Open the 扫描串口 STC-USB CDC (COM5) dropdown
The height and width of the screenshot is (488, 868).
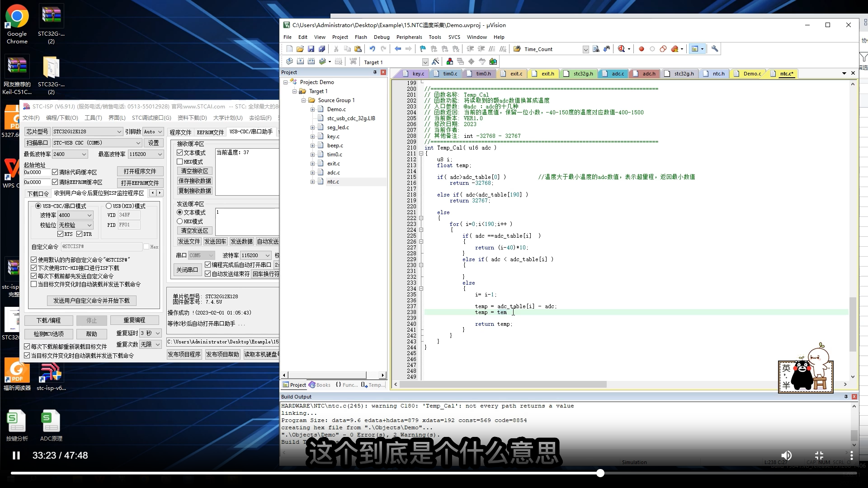pyautogui.click(x=97, y=143)
